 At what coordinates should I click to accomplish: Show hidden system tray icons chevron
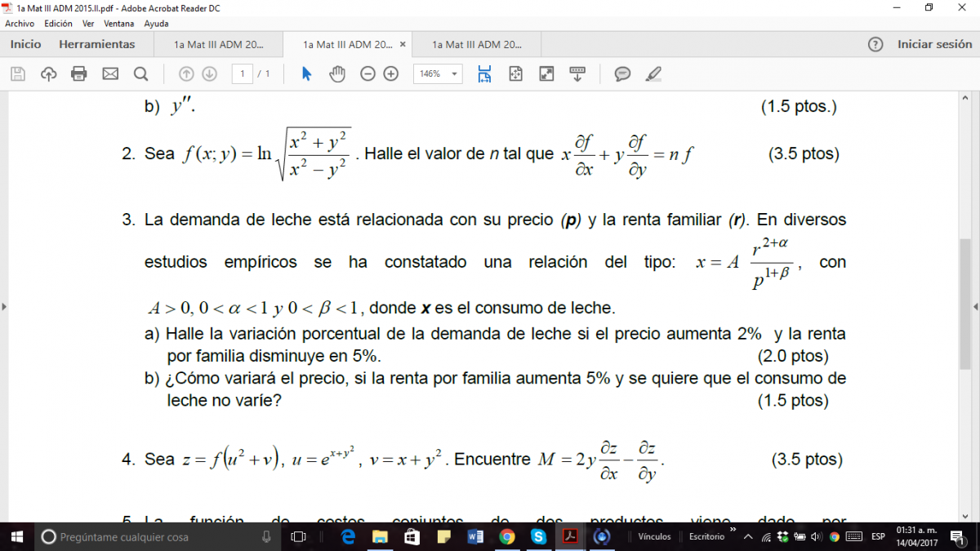point(747,537)
